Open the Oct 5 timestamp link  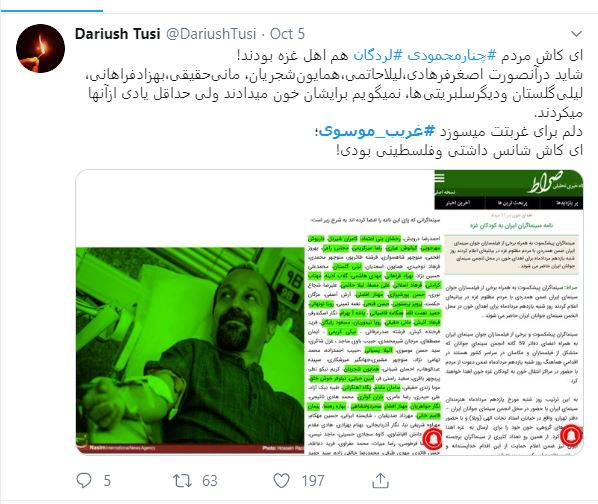[287, 34]
